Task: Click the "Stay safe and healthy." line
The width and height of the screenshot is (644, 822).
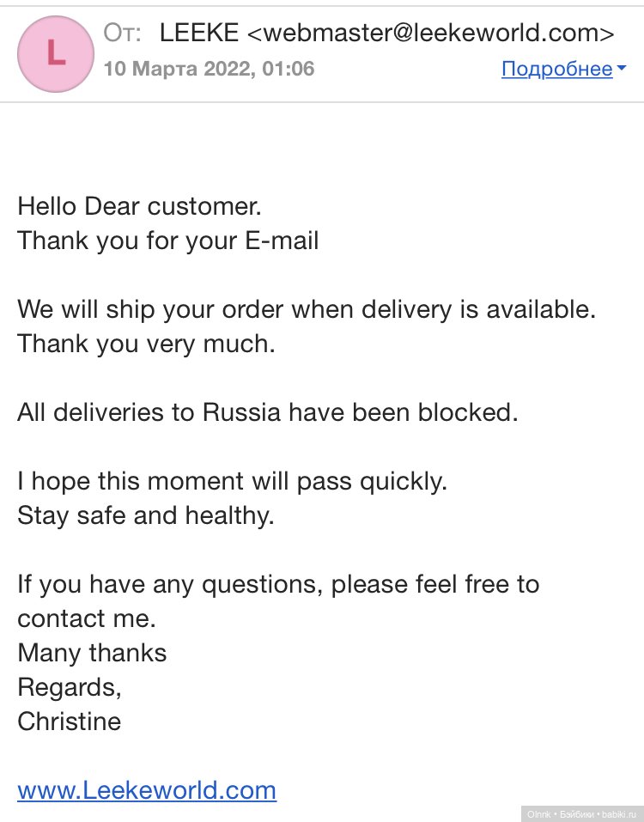Action: point(145,515)
